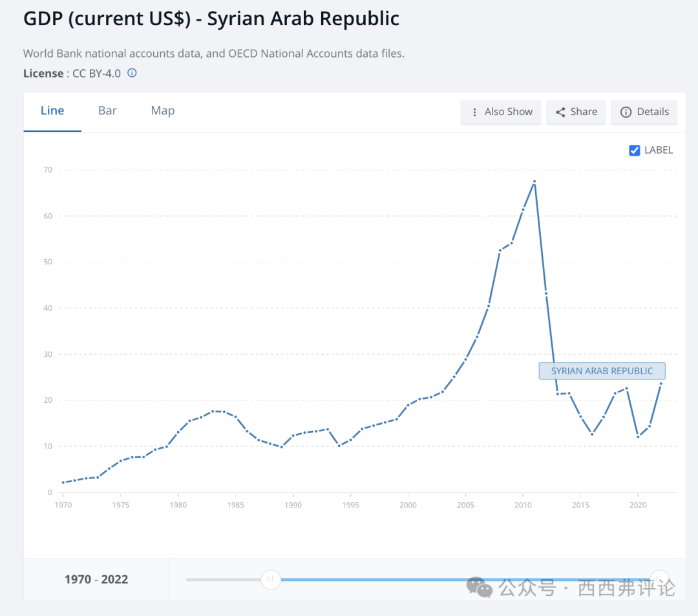
Task: Click the SYRIAN ARAB REPUBLIC series label
Action: (602, 371)
